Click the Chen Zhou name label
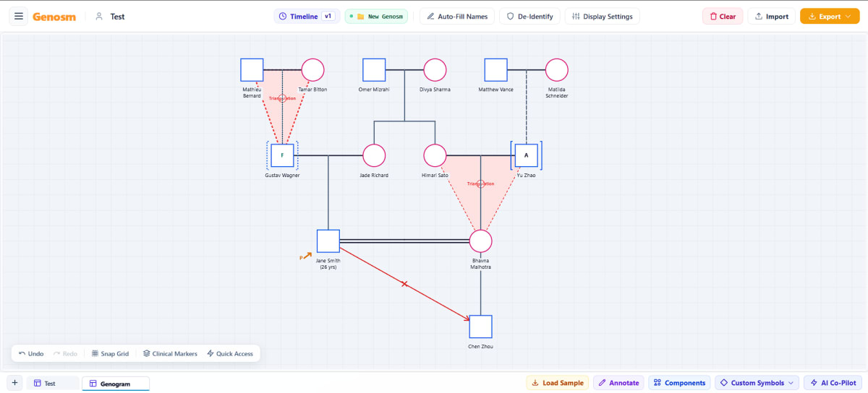Screen dimensions: 868x393 coord(480,347)
